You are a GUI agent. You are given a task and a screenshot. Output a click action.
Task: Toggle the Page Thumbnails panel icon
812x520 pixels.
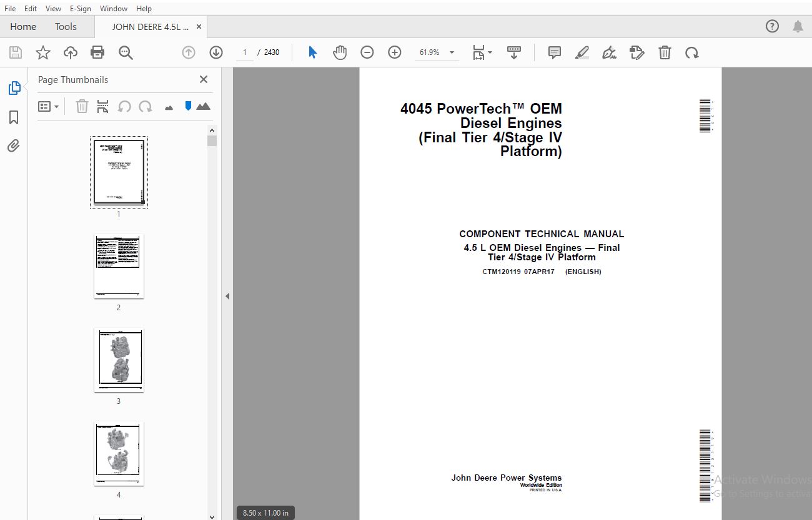click(14, 88)
